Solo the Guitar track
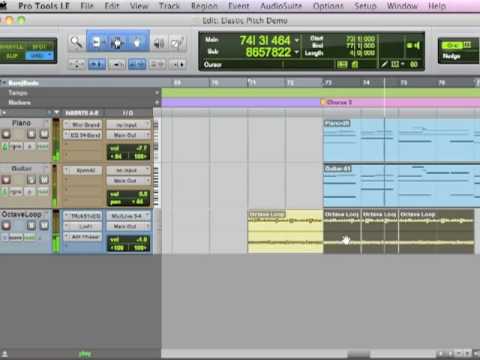This screenshot has width=480, height=360. tap(31, 180)
